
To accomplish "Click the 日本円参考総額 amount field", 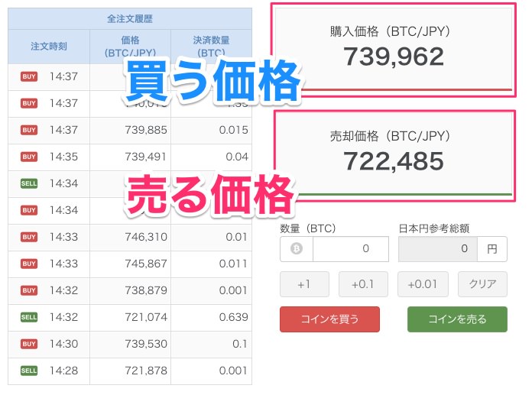I will point(438,249).
